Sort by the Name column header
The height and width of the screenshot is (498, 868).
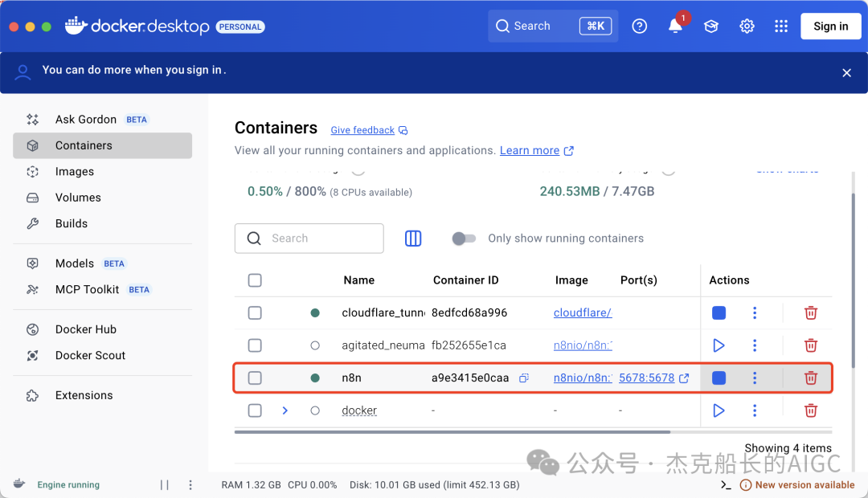click(x=358, y=280)
